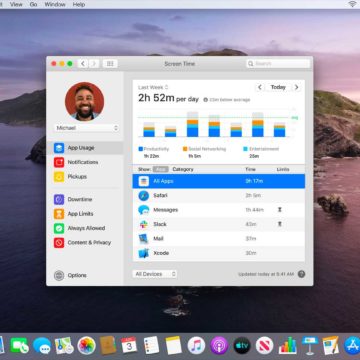
Task: Select the Safari row
Action: [219, 195]
